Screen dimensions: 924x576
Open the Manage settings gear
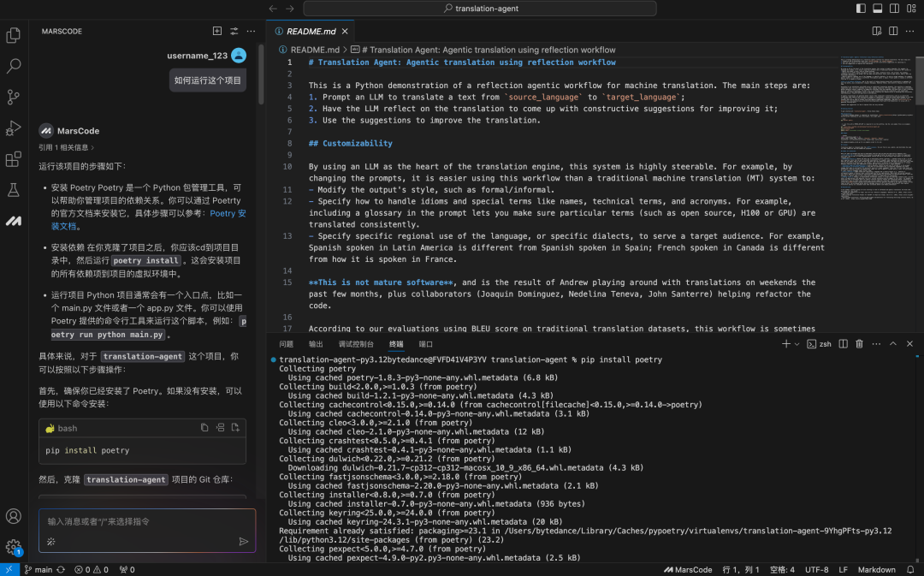(13, 547)
